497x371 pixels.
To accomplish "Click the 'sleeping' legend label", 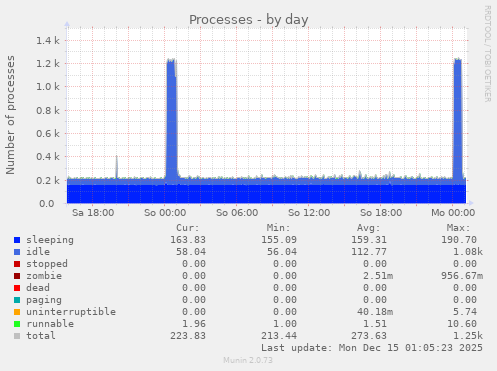I will pos(50,240).
